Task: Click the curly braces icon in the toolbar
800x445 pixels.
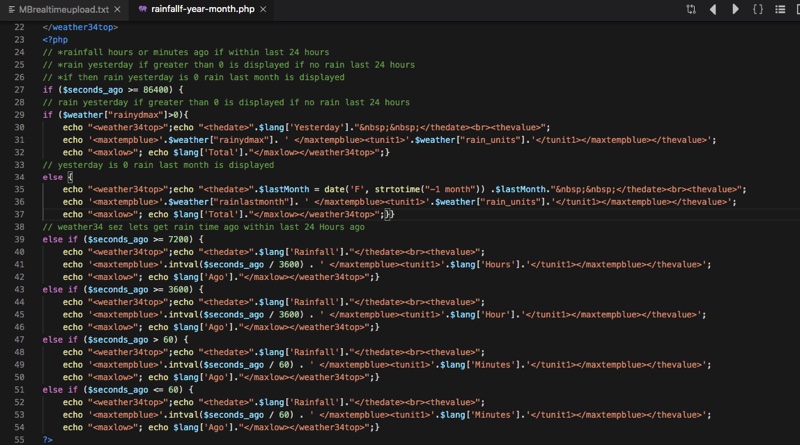Action: pyautogui.click(x=758, y=9)
